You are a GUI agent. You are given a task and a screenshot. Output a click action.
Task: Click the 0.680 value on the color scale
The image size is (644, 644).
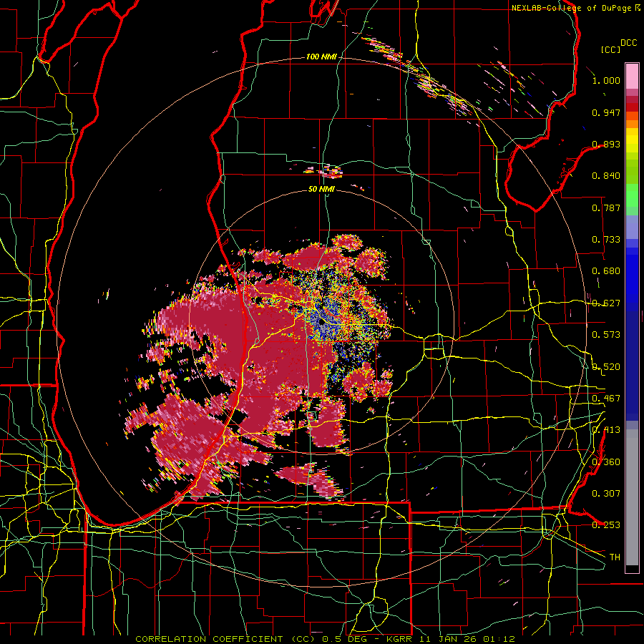tap(606, 271)
